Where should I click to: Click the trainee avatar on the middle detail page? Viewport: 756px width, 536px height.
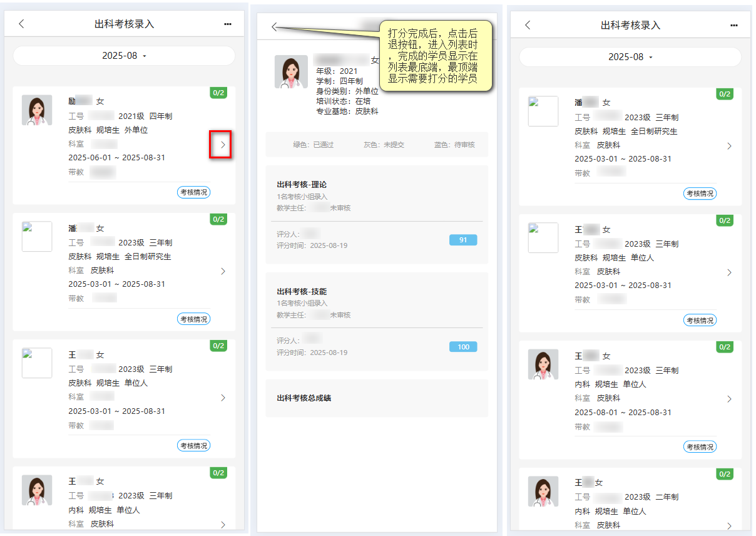[x=291, y=71]
